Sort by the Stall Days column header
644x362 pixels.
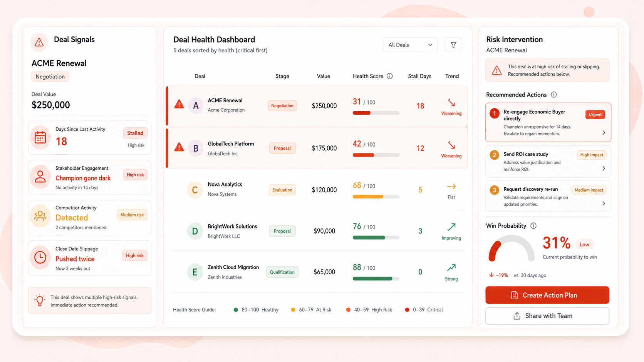click(420, 76)
